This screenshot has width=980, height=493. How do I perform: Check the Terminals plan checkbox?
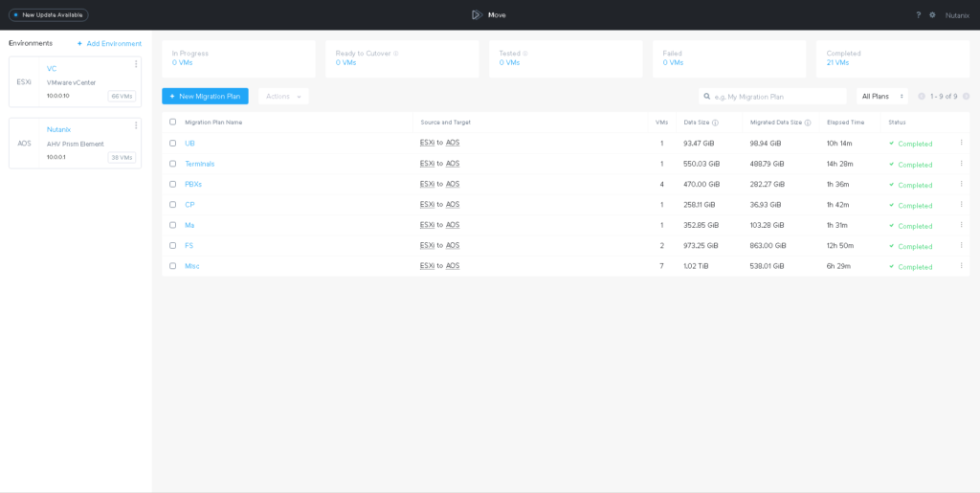point(172,164)
